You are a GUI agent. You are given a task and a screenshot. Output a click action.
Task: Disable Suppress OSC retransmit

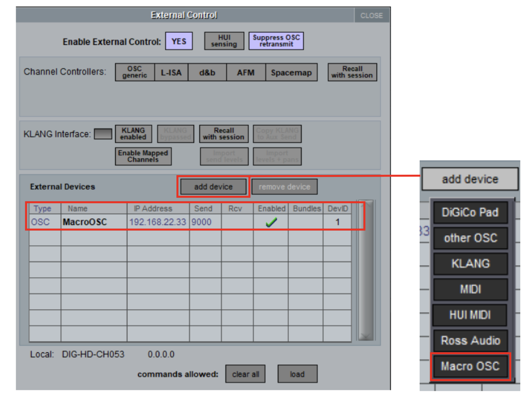[x=276, y=41]
